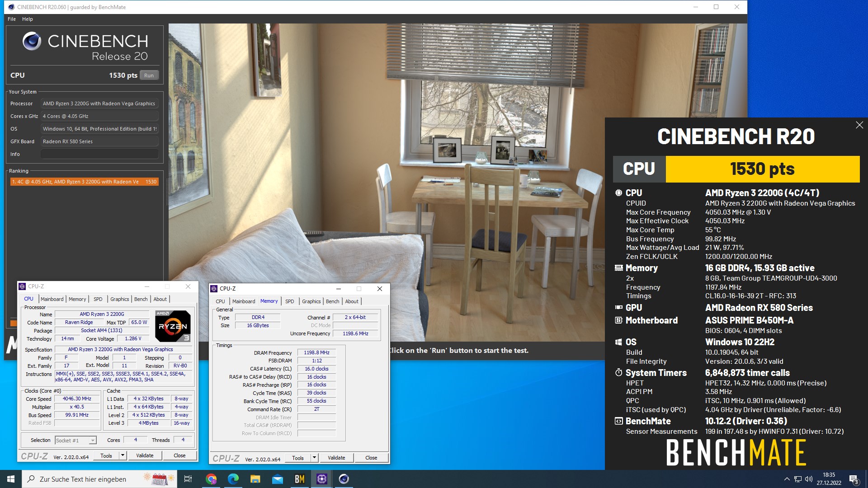Click Validate in left CPU-Z window
The width and height of the screenshot is (868, 488).
pos(145,455)
